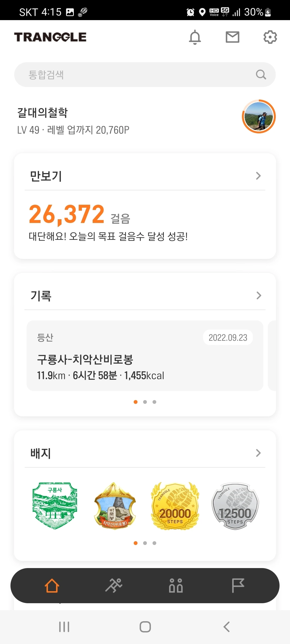The width and height of the screenshot is (290, 644).
Task: Select the gold 20000 steps badge
Action: pyautogui.click(x=175, y=506)
